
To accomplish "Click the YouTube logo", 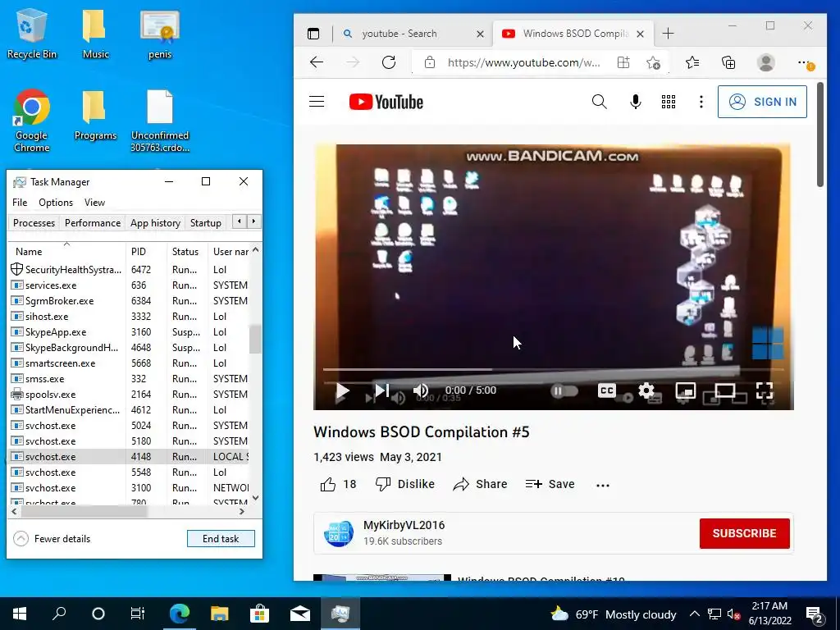I will point(386,102).
